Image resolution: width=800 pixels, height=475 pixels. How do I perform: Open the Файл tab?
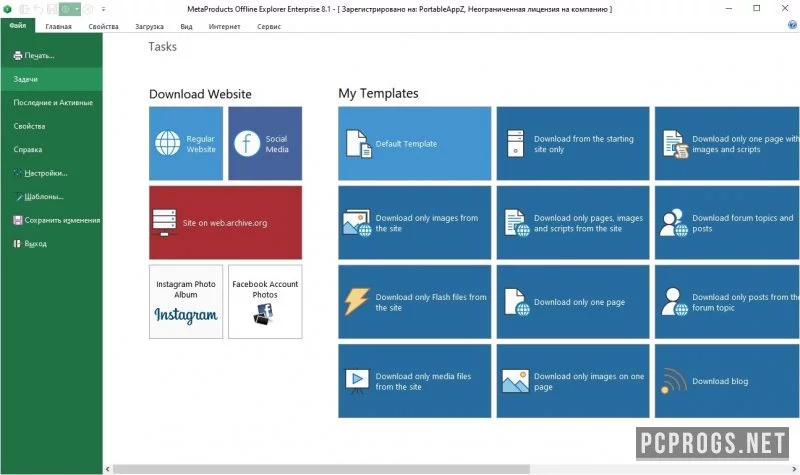pyautogui.click(x=18, y=26)
